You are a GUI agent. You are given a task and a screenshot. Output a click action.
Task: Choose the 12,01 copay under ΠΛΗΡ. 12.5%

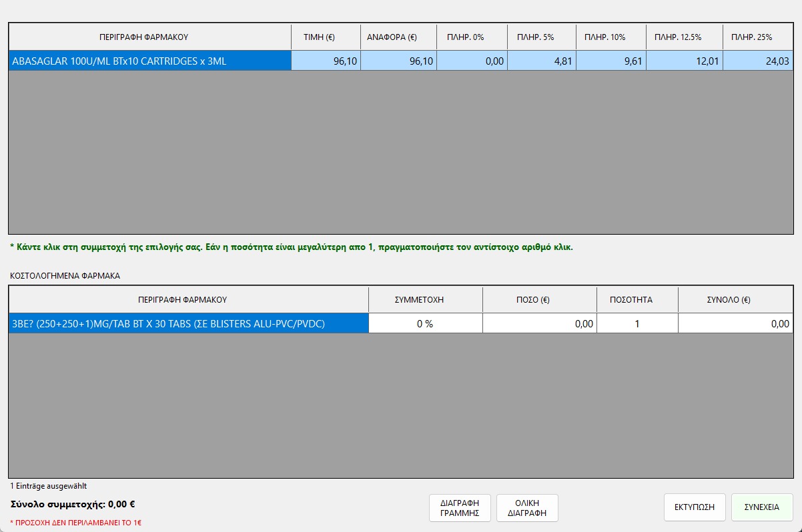click(685, 61)
